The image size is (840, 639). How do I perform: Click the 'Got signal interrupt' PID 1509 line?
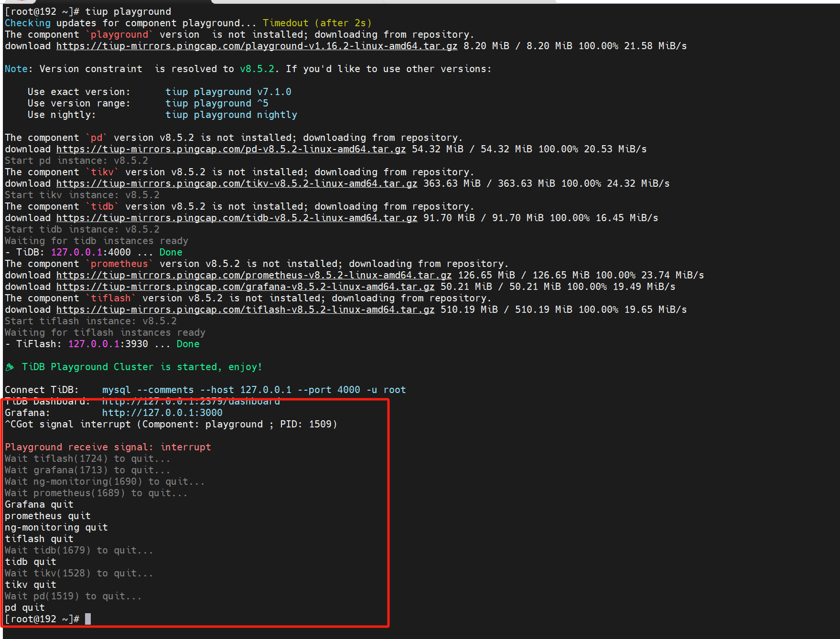171,424
